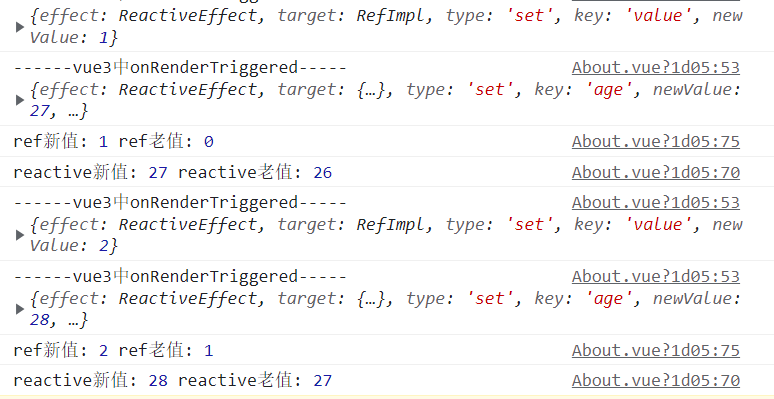Expand the logged object with newValue 27

pyautogui.click(x=20, y=100)
